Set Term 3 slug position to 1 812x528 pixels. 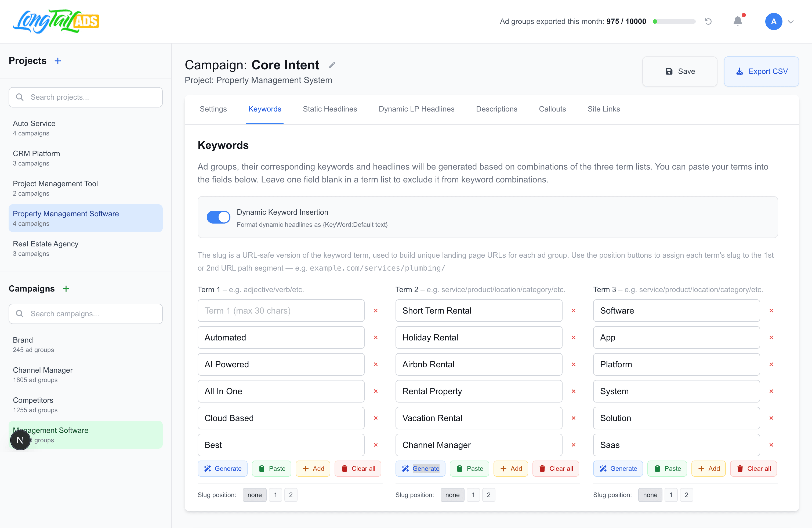click(671, 495)
